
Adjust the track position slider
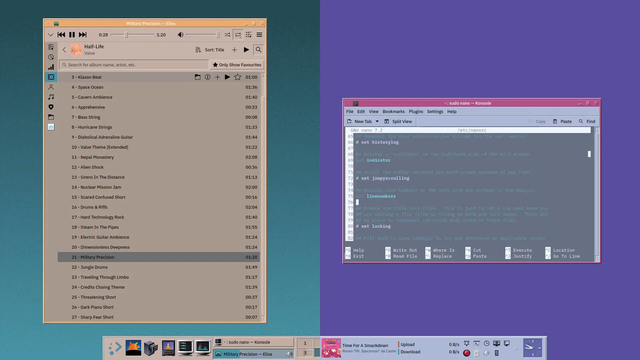click(x=132, y=35)
